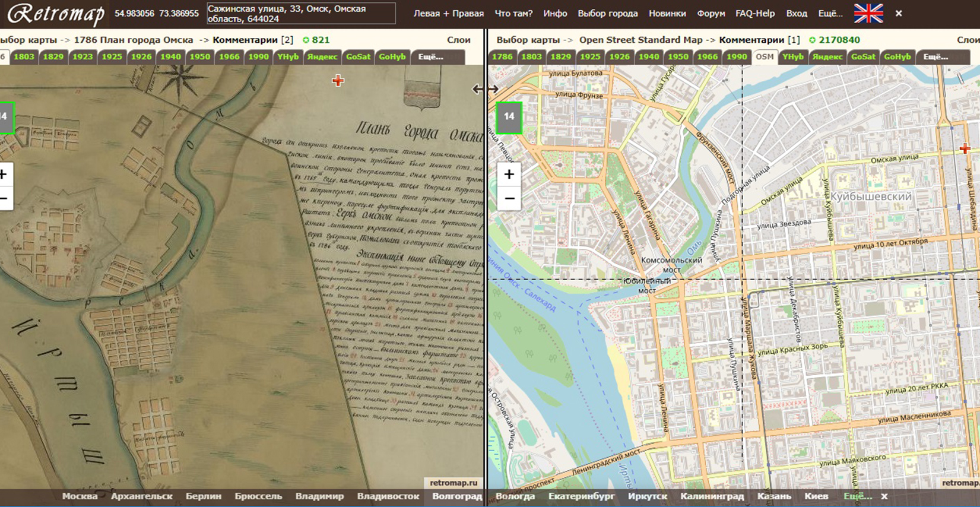Select the OSM tab in the right pane

(765, 57)
